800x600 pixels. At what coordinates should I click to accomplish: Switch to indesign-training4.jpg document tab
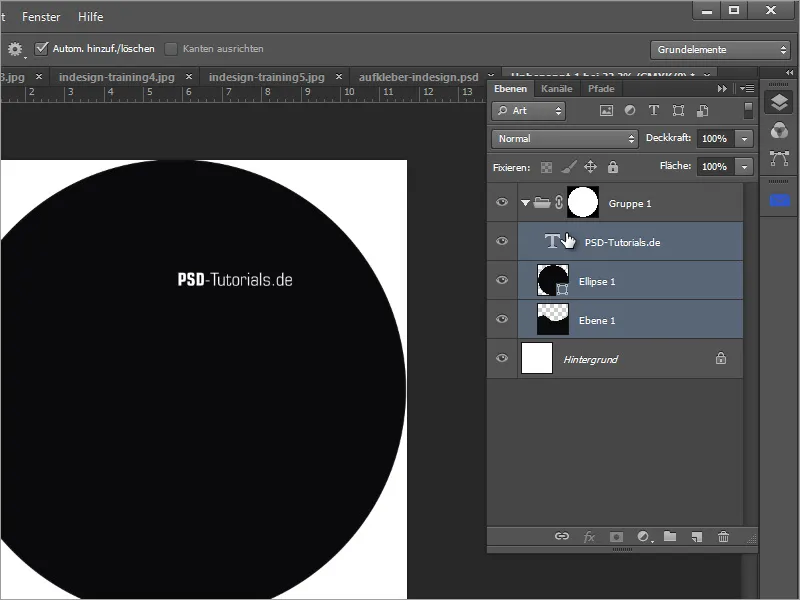click(x=116, y=77)
